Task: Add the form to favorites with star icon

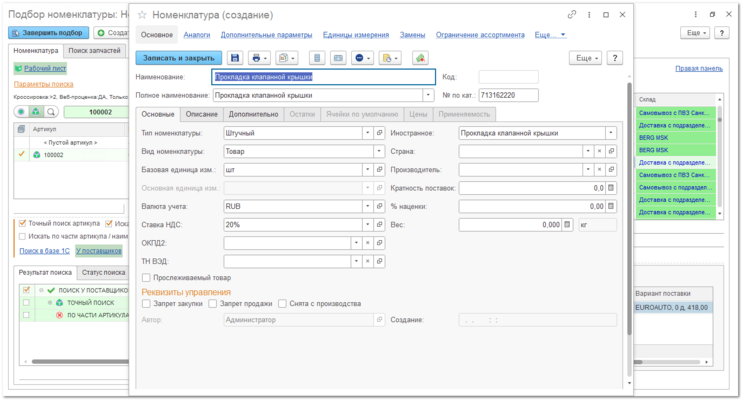Action: pos(142,15)
